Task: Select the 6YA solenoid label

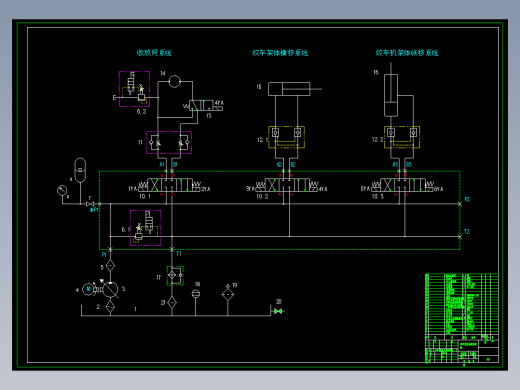Action: (x=438, y=189)
